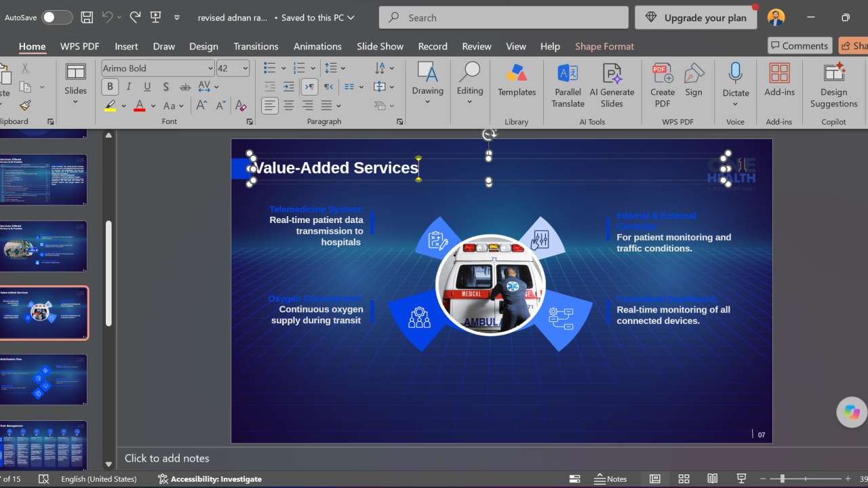Click Accessibility: Investigate in status bar
868x488 pixels.
(x=210, y=479)
